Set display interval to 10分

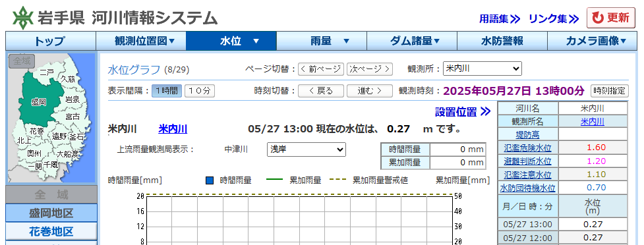pyautogui.click(x=200, y=91)
